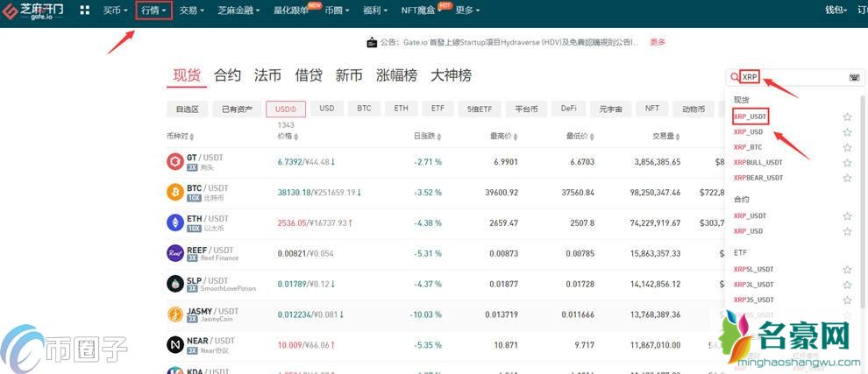Favorite spot XRP_USDT with its star
This screenshot has height=374, width=868.
pos(847,116)
